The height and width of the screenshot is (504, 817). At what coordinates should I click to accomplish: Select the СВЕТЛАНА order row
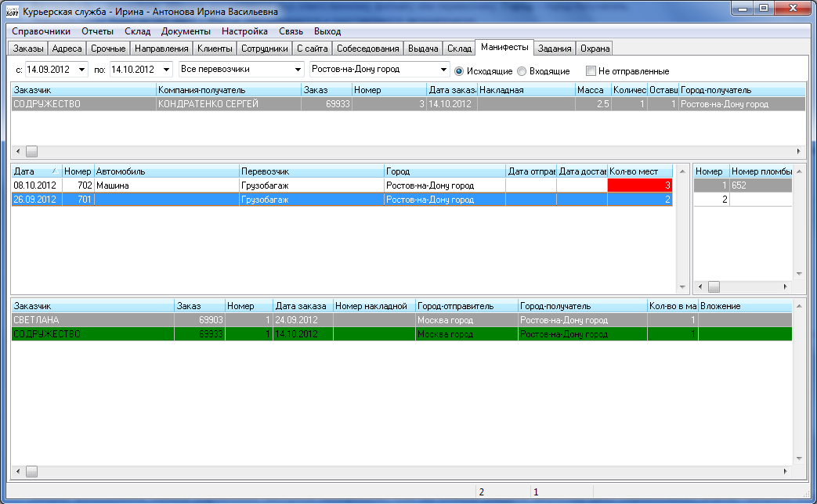[x=402, y=320]
